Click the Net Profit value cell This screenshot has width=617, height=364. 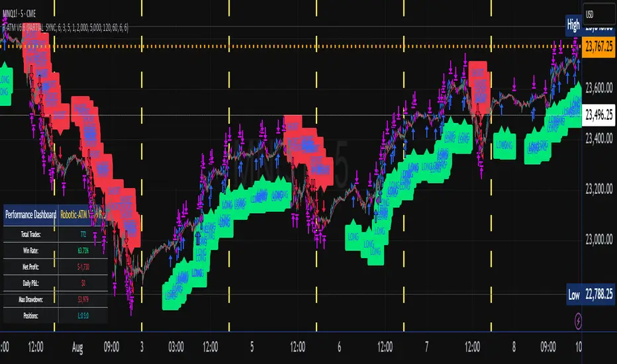[83, 267]
